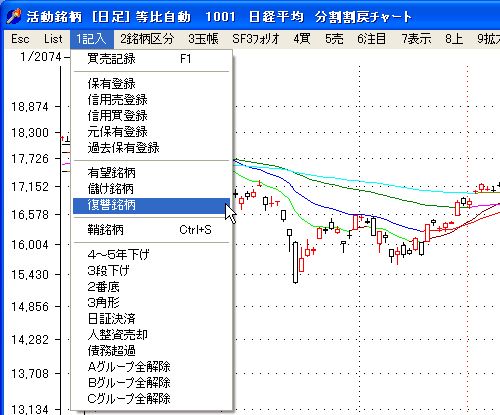500x415 pixels.
Task: Click the Esc menu item
Action: click(20, 39)
